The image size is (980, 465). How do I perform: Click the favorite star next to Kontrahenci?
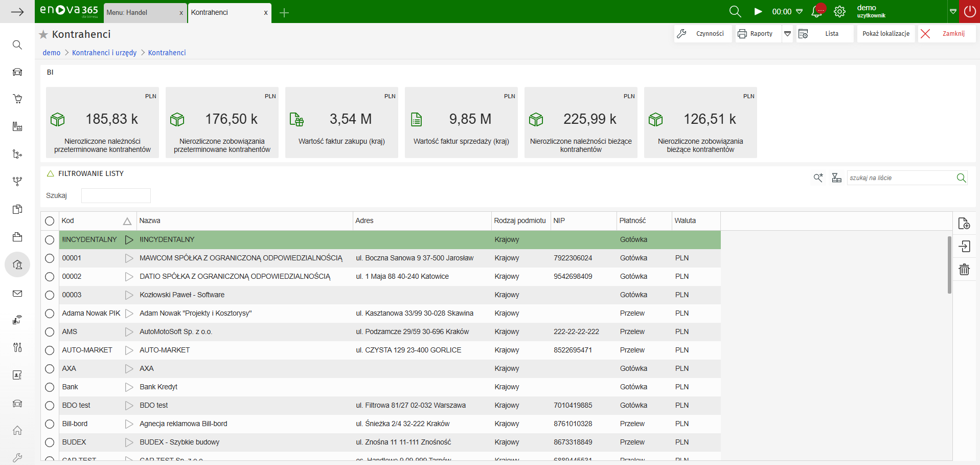(43, 34)
